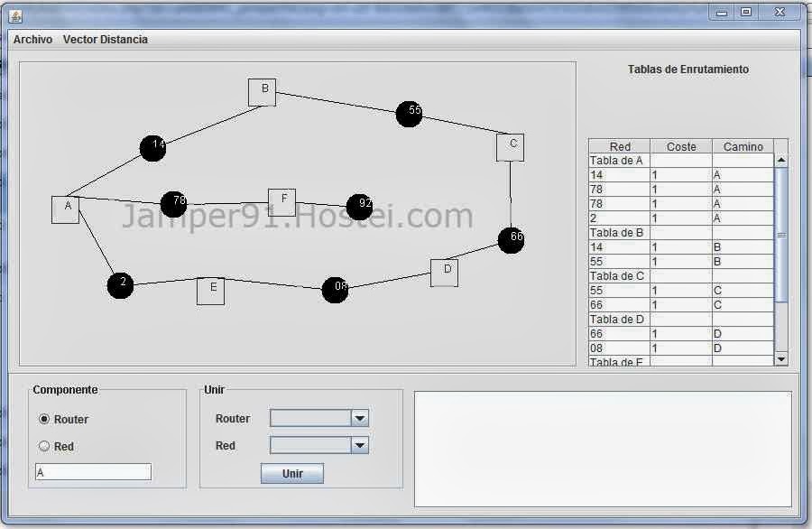
Task: Click network node 66
Action: (511, 239)
